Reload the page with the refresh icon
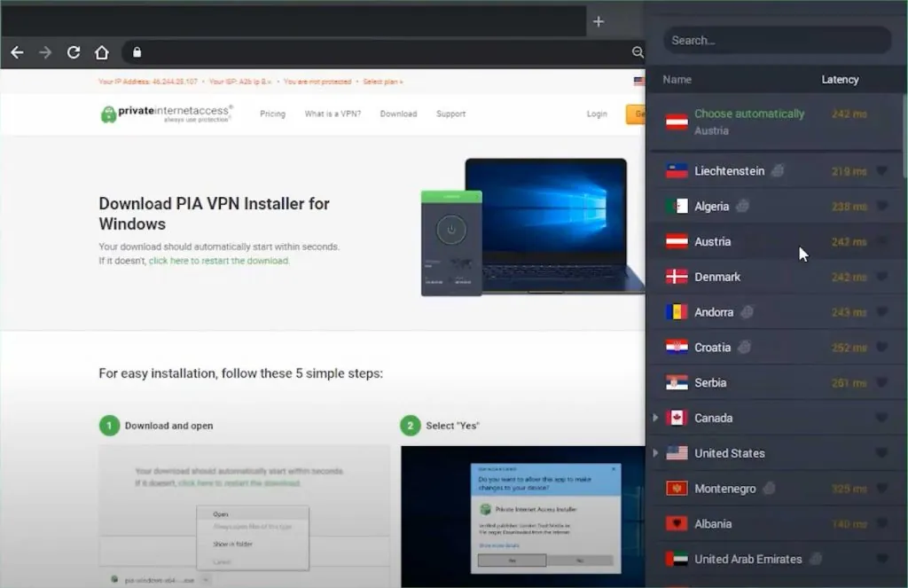Viewport: 908px width, 588px height. pos(74,52)
